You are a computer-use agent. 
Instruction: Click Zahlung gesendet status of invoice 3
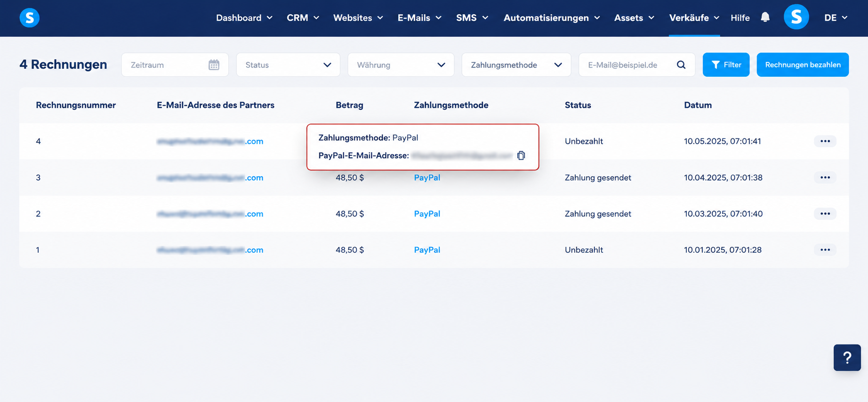(598, 177)
